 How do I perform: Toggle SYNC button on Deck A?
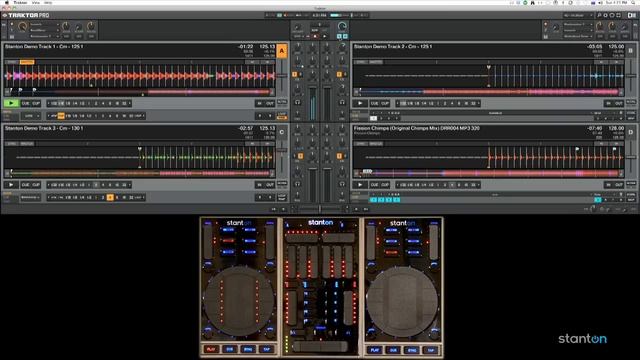[x=12, y=62]
